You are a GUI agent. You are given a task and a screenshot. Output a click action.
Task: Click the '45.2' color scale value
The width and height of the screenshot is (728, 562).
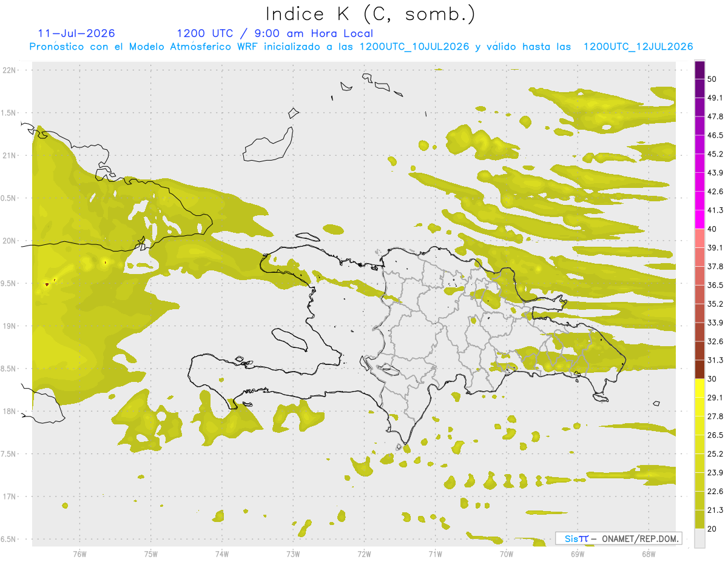coord(715,154)
